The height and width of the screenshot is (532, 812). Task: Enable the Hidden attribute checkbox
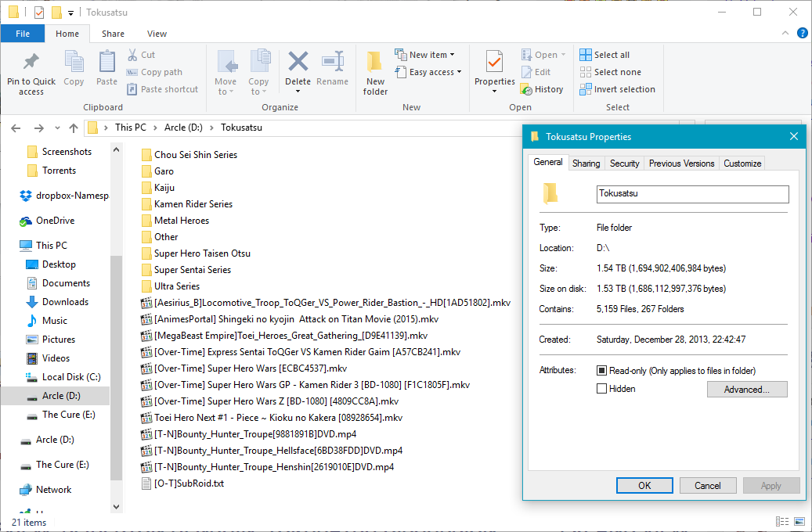602,389
